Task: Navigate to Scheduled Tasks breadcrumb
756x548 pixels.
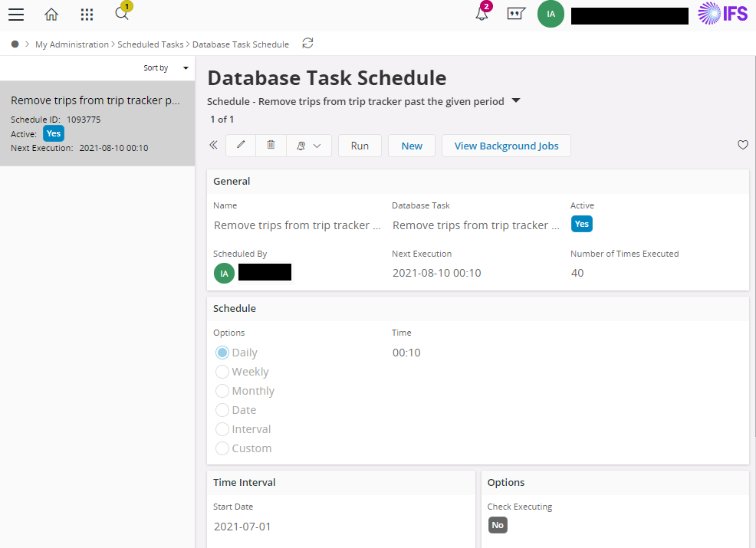Action: click(150, 44)
